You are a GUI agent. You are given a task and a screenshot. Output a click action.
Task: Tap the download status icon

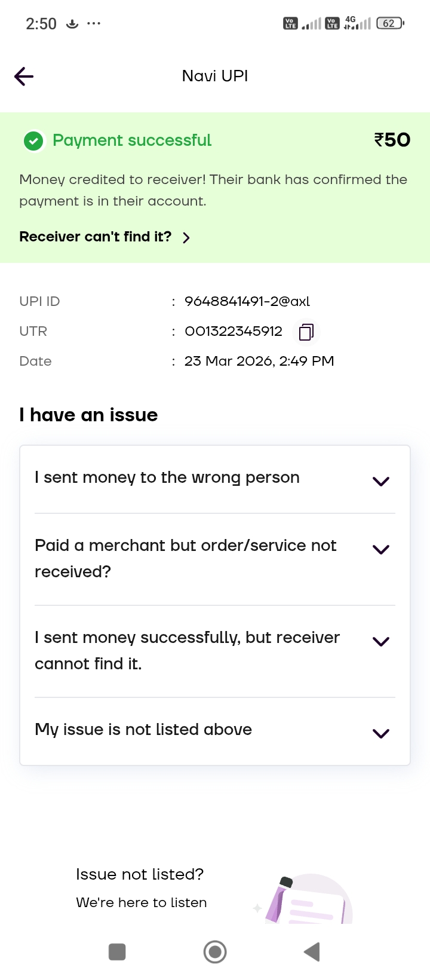[x=72, y=24]
